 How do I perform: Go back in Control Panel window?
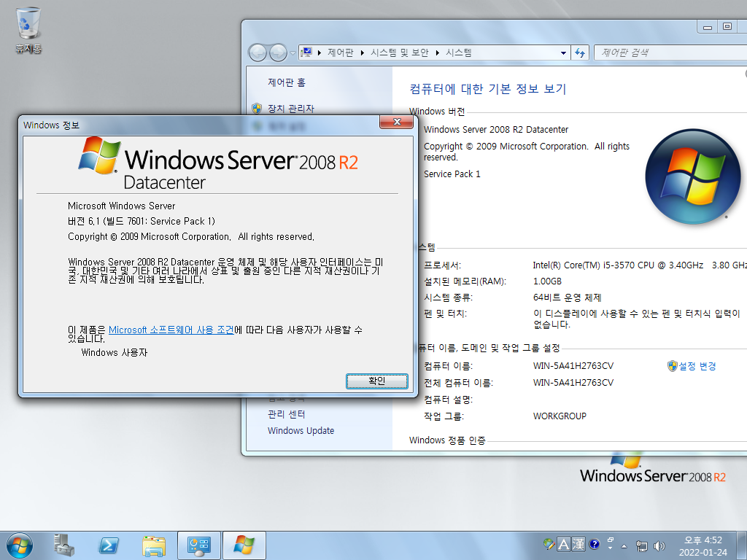pyautogui.click(x=258, y=52)
